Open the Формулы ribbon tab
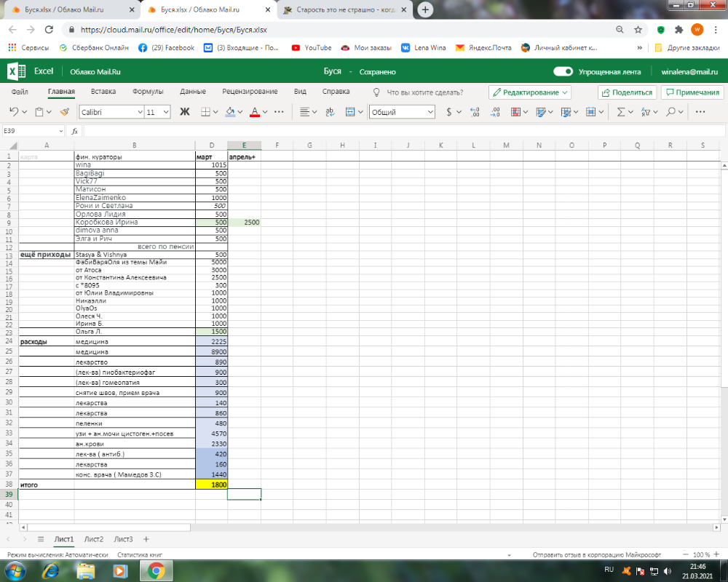The width and height of the screenshot is (728, 582). click(148, 92)
